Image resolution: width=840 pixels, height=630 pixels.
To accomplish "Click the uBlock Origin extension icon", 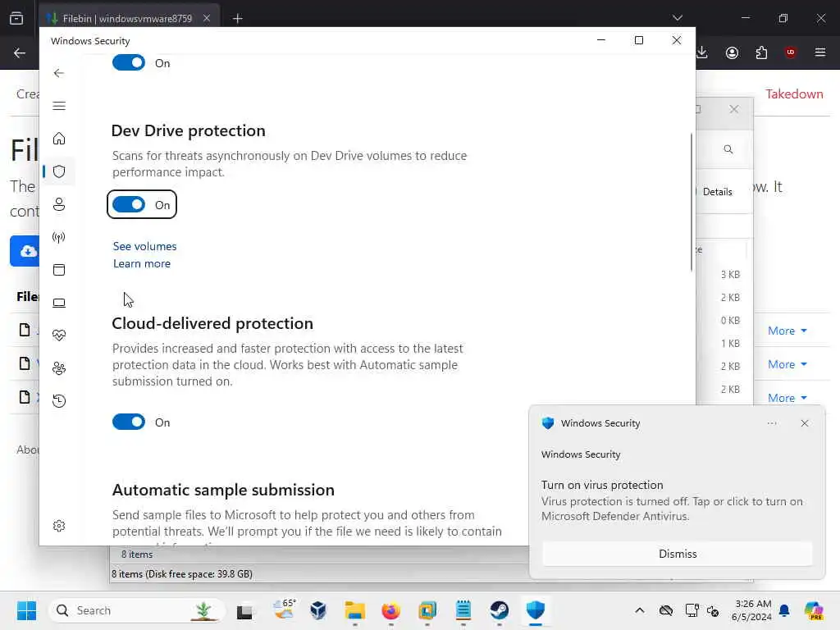I will tap(790, 52).
